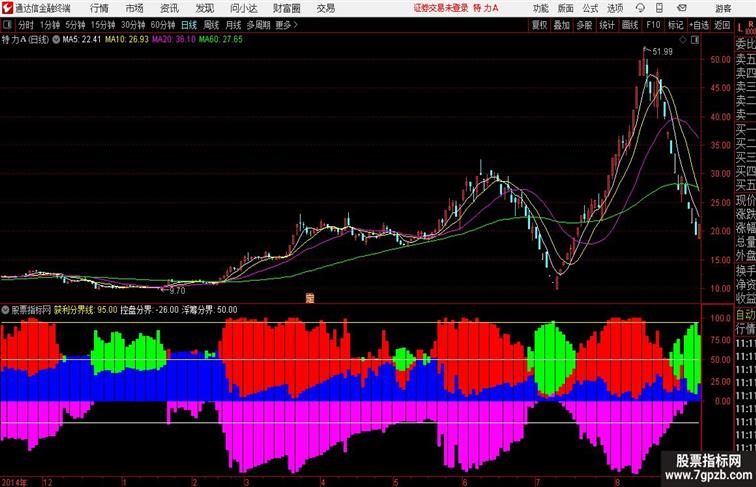Open the 财富圈 menu
Viewport: 756px width, 487px height.
pos(286,8)
